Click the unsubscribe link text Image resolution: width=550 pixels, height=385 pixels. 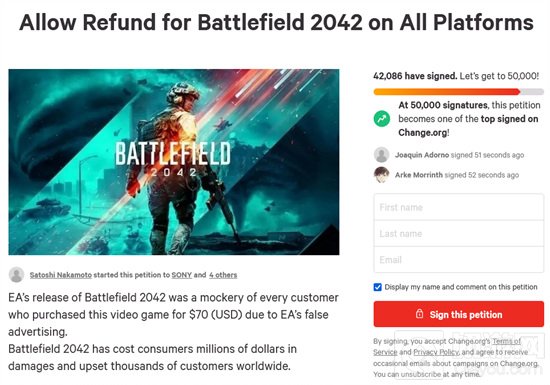pos(421,374)
